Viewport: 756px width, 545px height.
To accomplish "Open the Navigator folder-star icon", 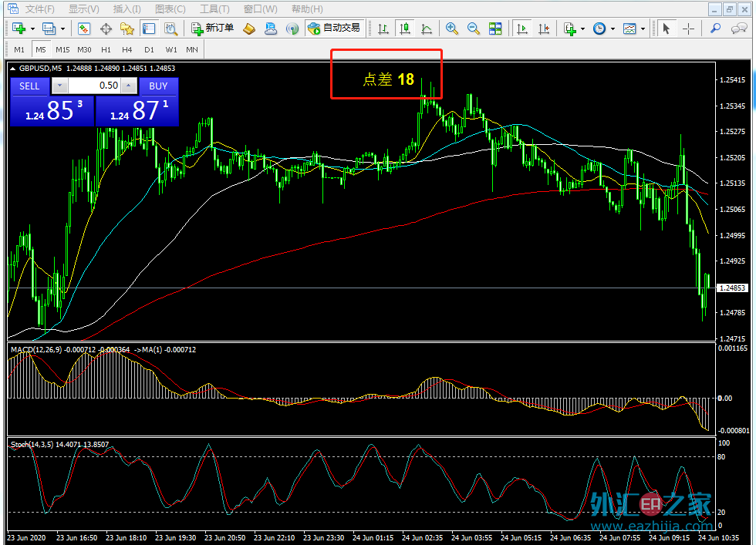I will (x=127, y=29).
